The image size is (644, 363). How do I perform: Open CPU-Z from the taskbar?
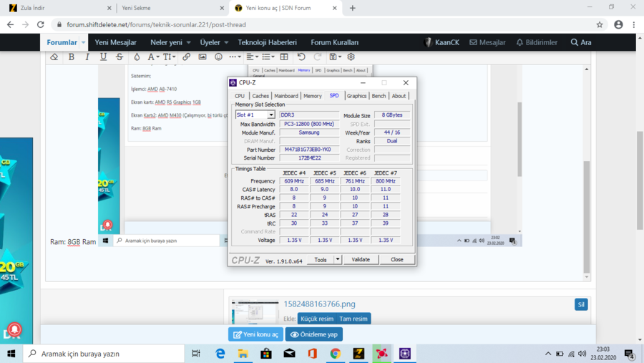coord(405,354)
